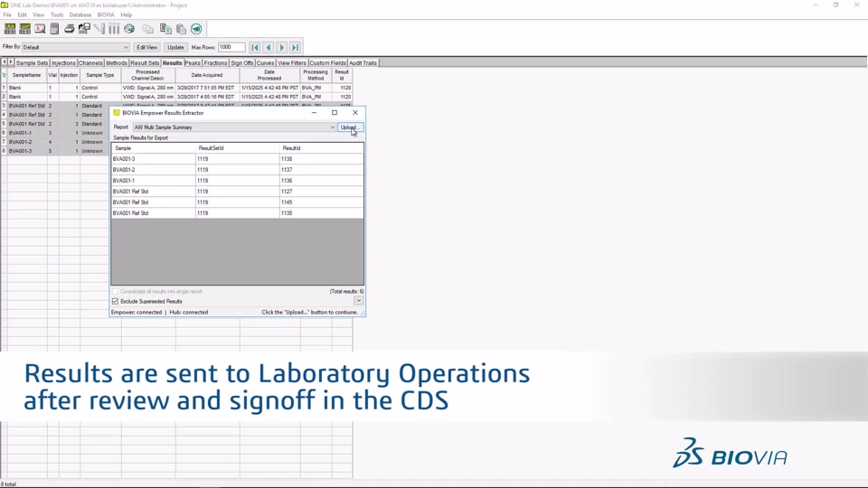Click the Copy clipboard toolbar icon
This screenshot has width=868, height=488.
coord(165,29)
